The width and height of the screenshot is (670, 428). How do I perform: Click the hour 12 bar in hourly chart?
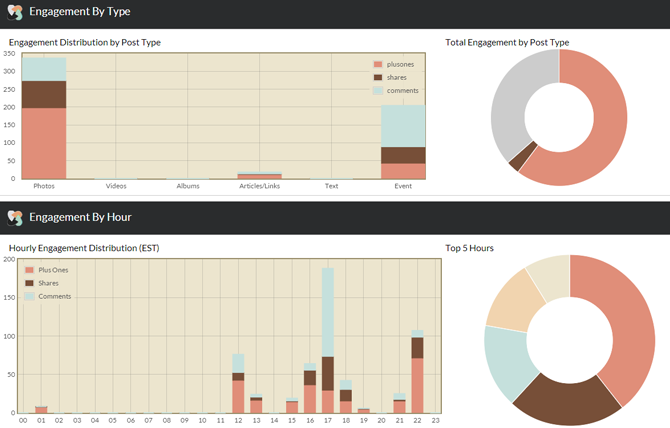pyautogui.click(x=238, y=384)
